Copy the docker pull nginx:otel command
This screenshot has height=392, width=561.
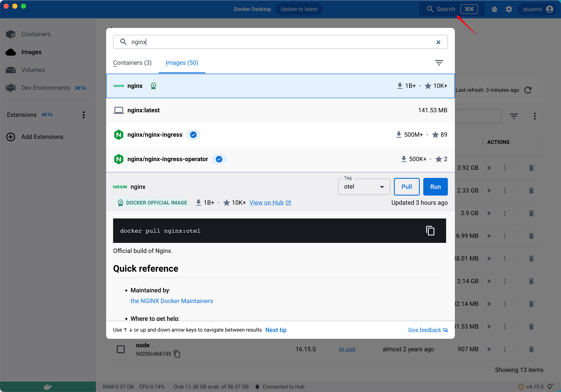(430, 231)
